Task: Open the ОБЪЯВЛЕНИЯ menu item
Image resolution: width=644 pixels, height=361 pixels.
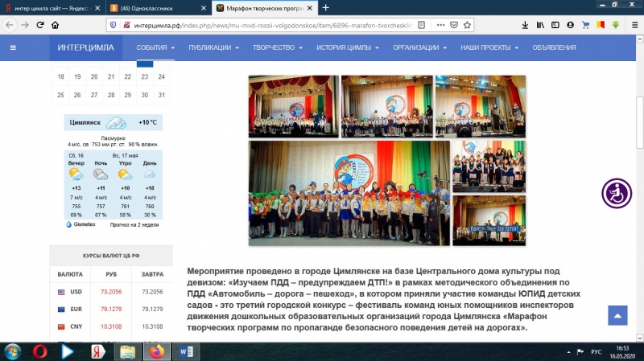Action: (554, 47)
